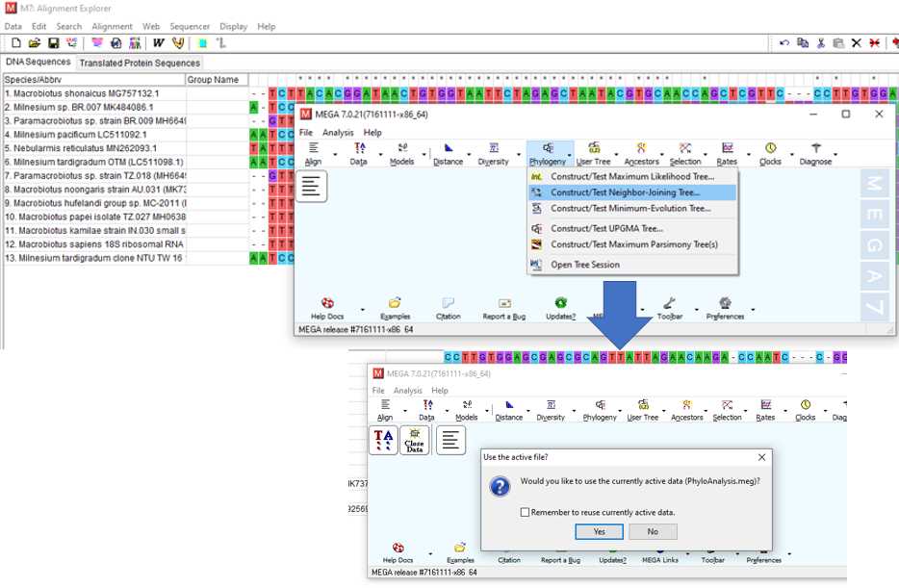Select Construct/Test Neighbor-Joining Tree
Screen dimensions: 899x588
point(632,192)
